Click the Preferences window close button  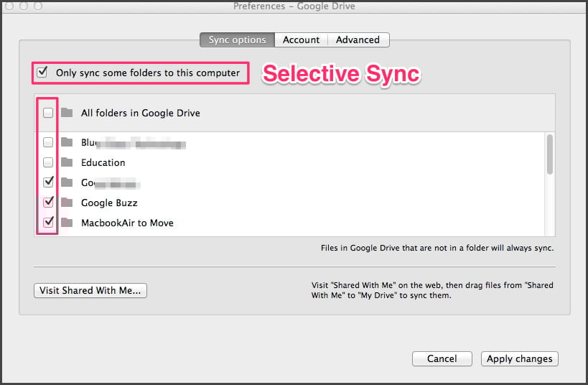coord(9,6)
